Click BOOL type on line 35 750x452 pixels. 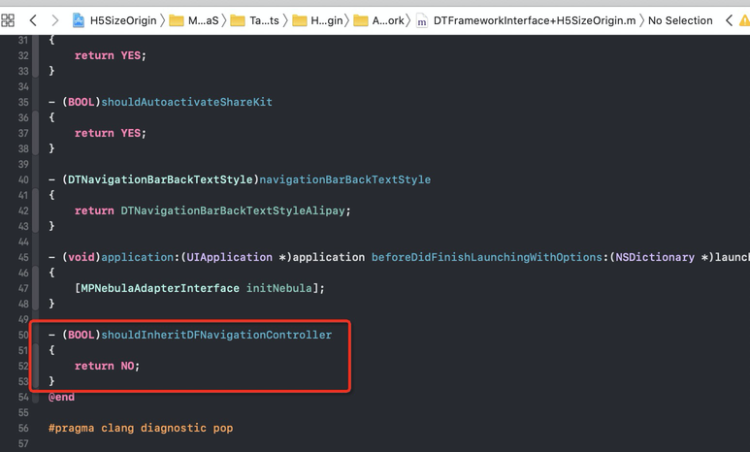(81, 102)
